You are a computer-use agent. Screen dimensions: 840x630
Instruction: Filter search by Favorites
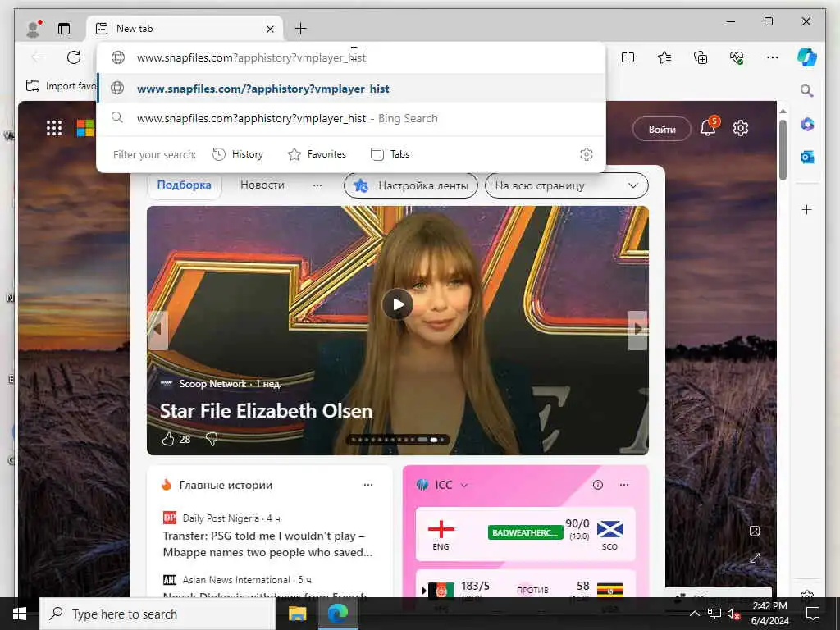point(317,154)
